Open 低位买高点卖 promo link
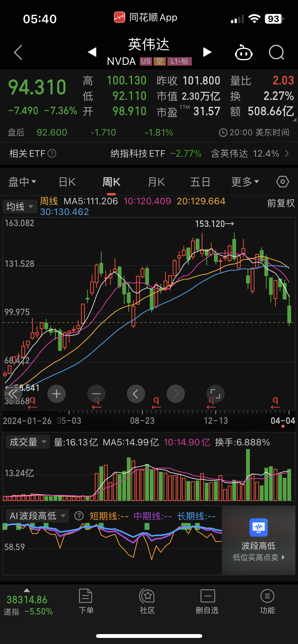Screen dimensions: 298x644 point(259,557)
